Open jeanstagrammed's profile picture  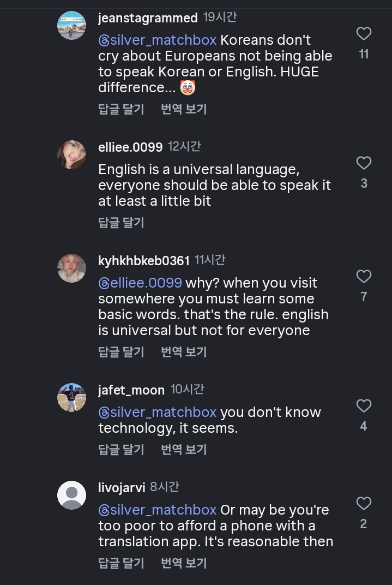71,25
